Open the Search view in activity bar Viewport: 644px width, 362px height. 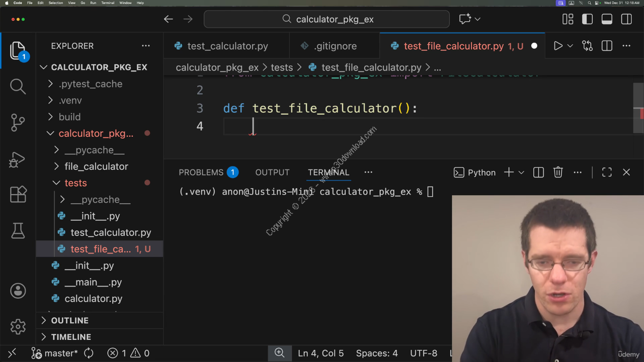[x=18, y=86]
